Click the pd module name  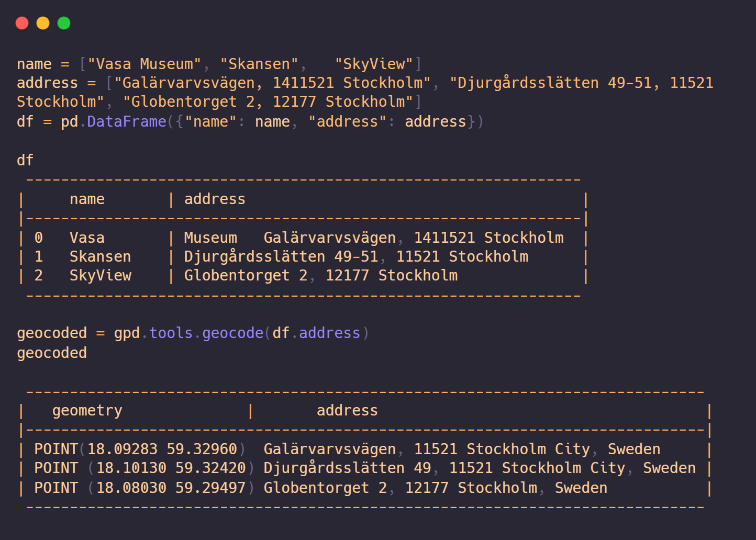(70, 121)
